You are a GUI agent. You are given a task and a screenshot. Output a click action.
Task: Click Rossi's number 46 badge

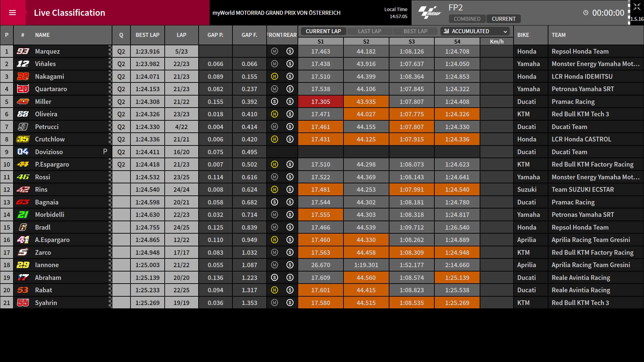tap(23, 177)
